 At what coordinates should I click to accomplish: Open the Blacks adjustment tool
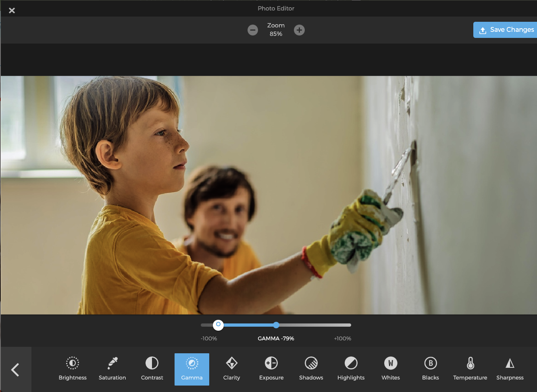pos(431,369)
